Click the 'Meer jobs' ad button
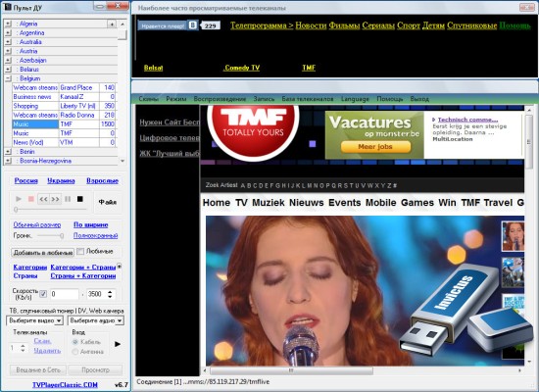The image size is (539, 392). tap(375, 147)
